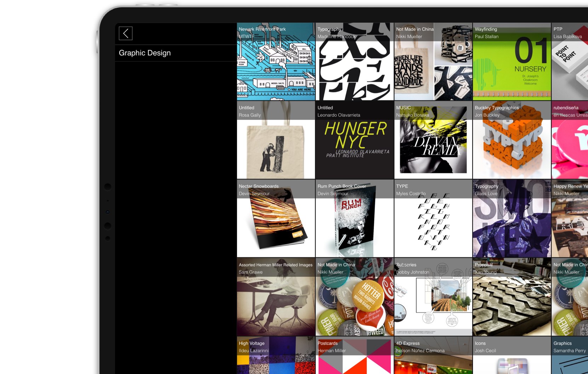Open Happy Renew Year tile
588x374 pixels.
point(570,218)
